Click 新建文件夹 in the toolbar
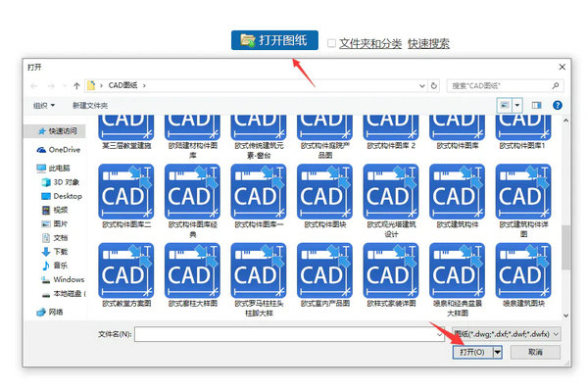Viewport: 588px width, 389px height. [90, 106]
